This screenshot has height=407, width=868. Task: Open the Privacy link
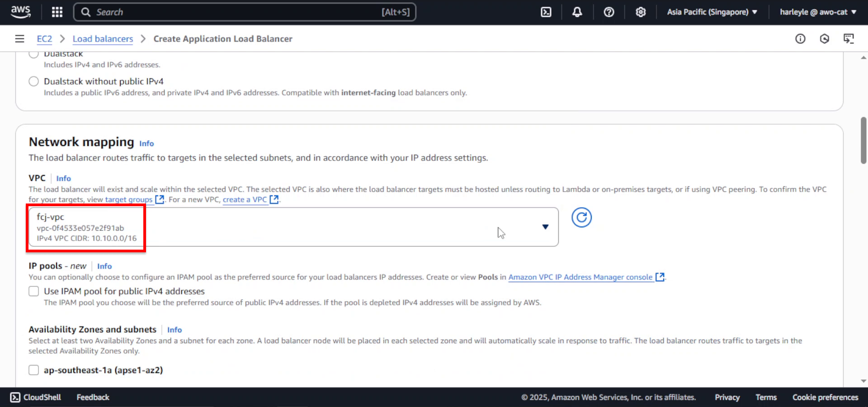(x=727, y=397)
